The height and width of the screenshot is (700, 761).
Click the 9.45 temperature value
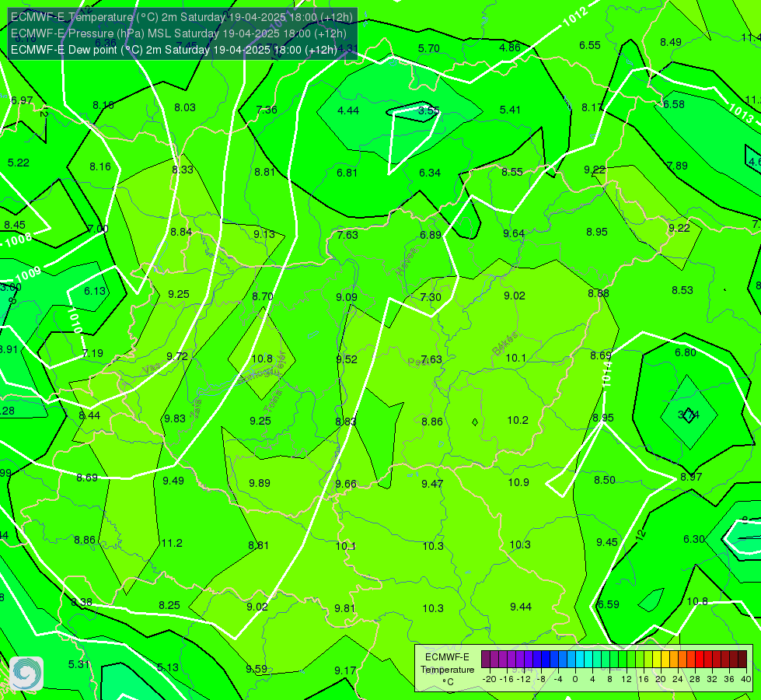coord(607,543)
